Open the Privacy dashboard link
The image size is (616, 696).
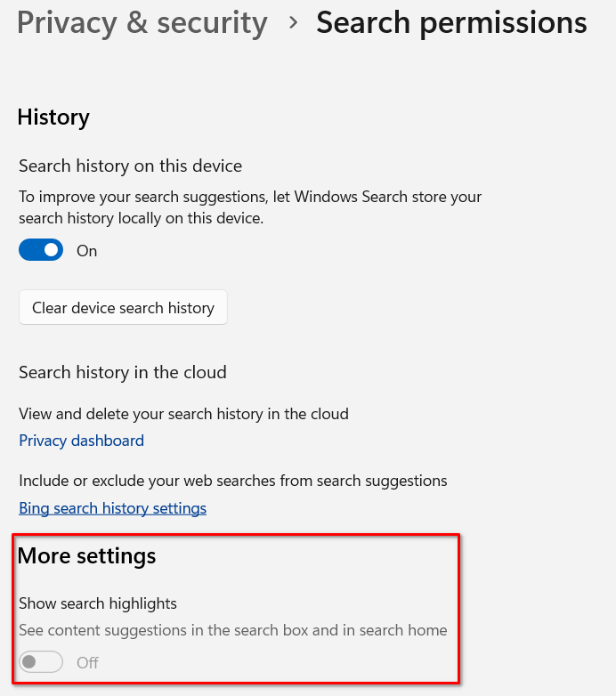(81, 441)
